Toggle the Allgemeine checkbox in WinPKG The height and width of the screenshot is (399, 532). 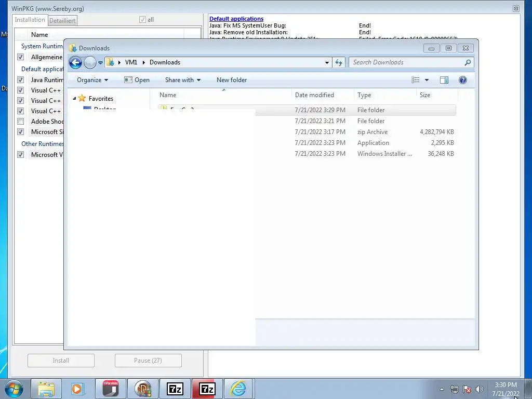(x=20, y=57)
